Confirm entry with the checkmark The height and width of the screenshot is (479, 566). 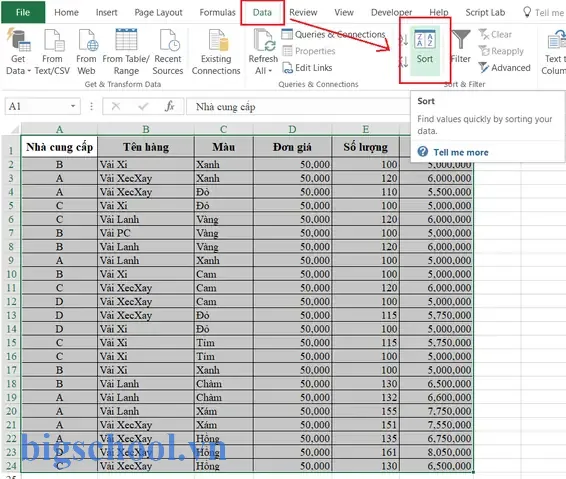143,106
